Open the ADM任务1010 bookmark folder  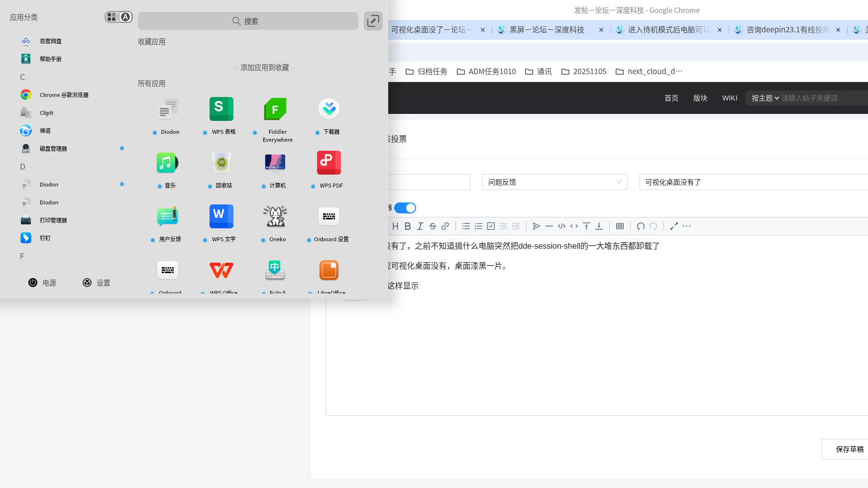point(486,72)
